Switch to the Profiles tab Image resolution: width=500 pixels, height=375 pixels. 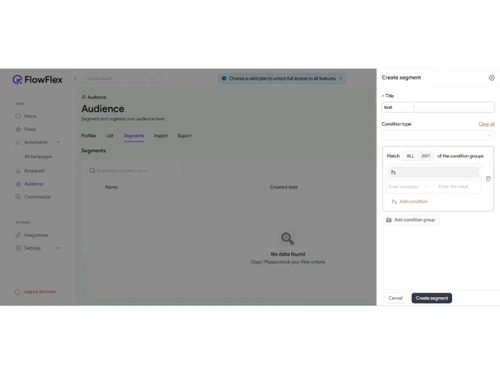89,136
